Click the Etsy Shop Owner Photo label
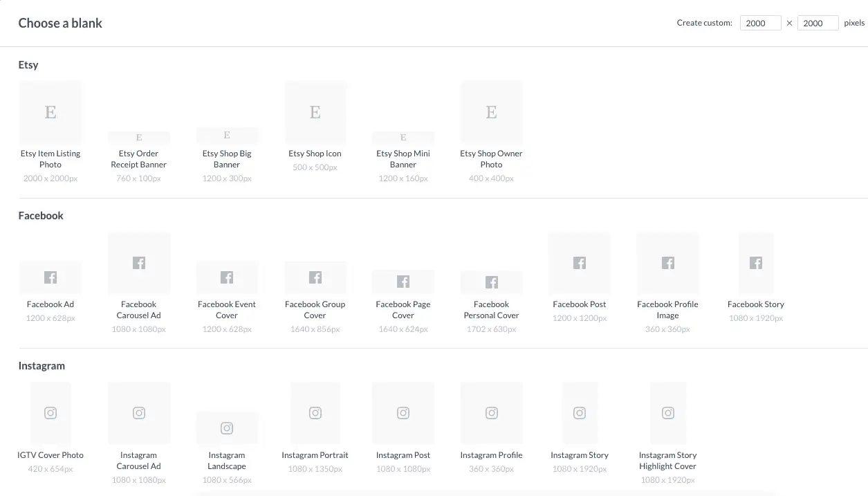The height and width of the screenshot is (496, 868). tap(492, 159)
